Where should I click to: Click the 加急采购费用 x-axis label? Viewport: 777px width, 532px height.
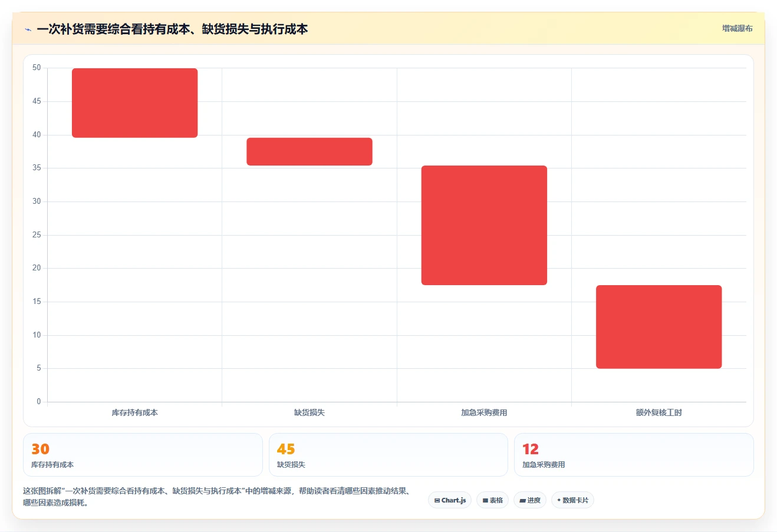coord(484,412)
